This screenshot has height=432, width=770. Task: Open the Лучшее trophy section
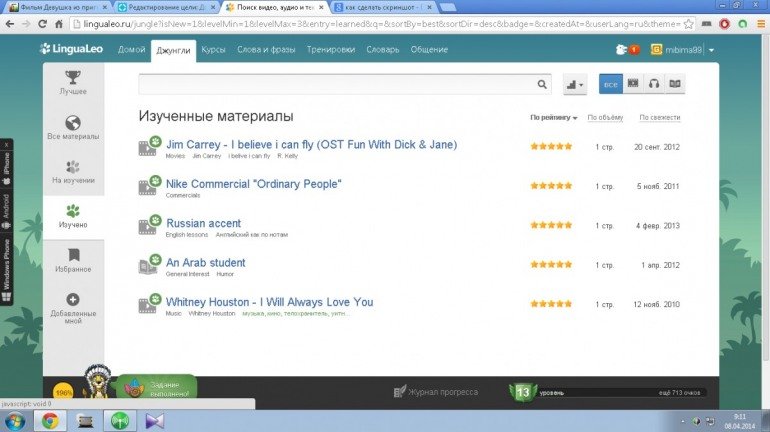click(72, 82)
